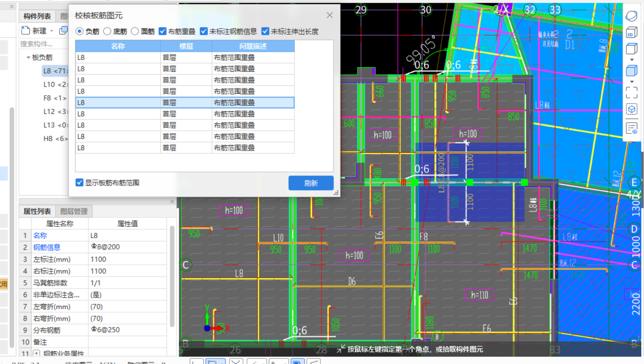
Task: Edit the 右弯折(mm) value (70)
Action: point(128,318)
